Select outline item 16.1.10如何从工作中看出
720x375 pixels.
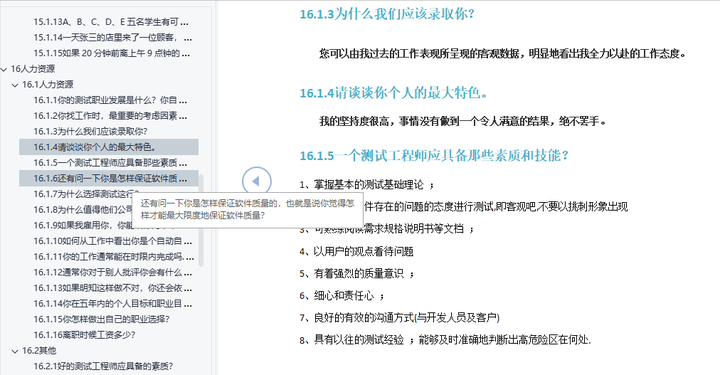point(112,241)
